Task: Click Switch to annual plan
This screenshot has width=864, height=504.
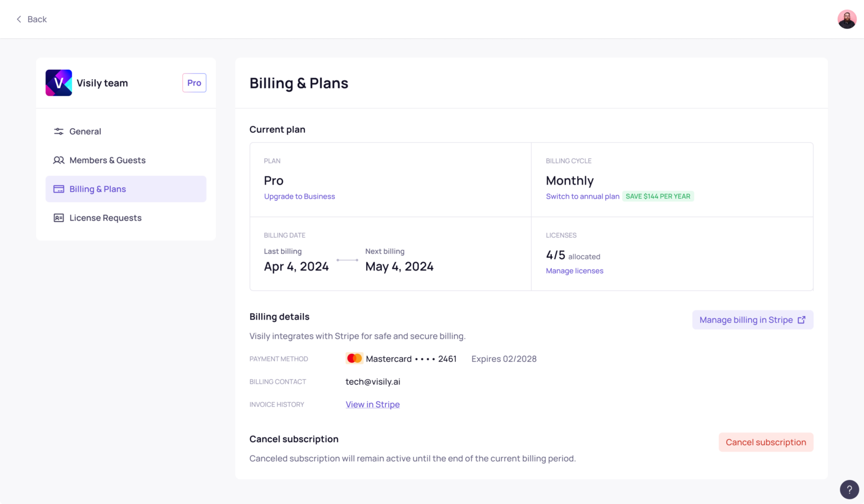Action: 582,196
